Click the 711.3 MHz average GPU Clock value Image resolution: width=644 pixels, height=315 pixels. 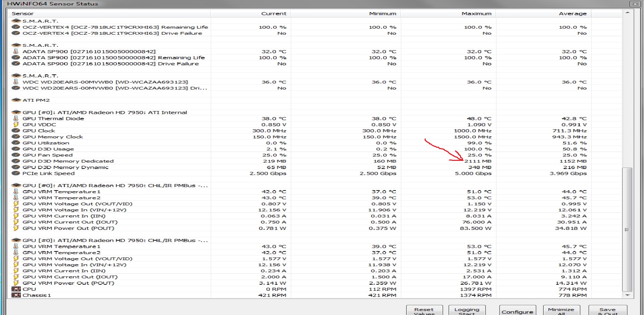pos(570,131)
